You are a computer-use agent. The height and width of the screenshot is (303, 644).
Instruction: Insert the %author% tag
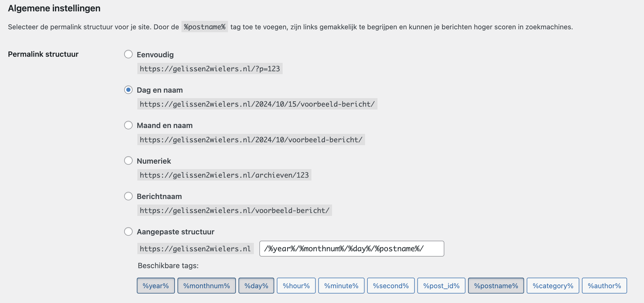pos(604,286)
